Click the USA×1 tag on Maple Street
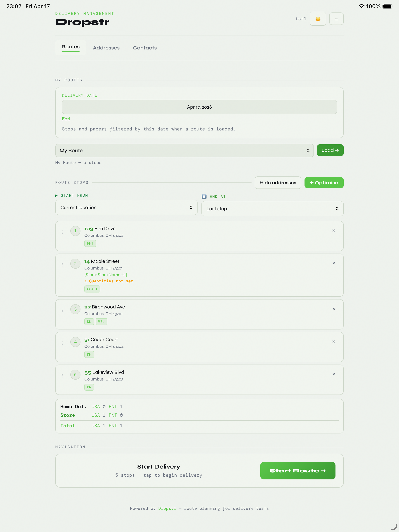This screenshot has width=399, height=532. click(92, 289)
